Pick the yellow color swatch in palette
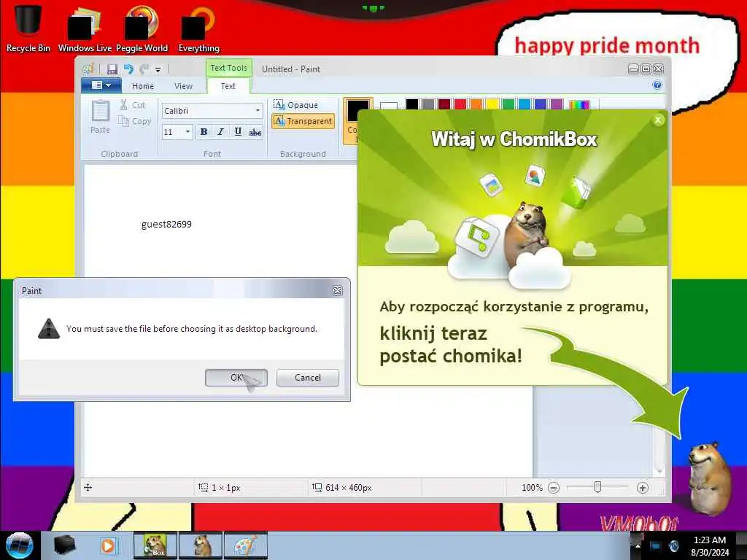This screenshot has height=560, width=747. 492,104
